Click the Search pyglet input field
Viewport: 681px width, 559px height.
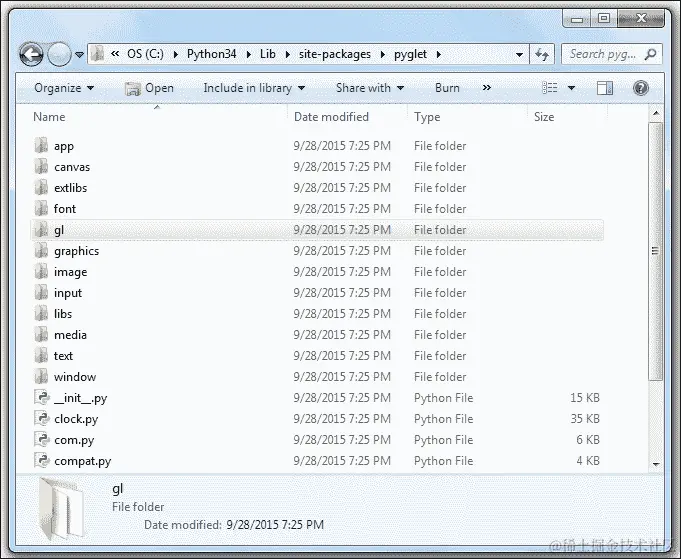[612, 54]
